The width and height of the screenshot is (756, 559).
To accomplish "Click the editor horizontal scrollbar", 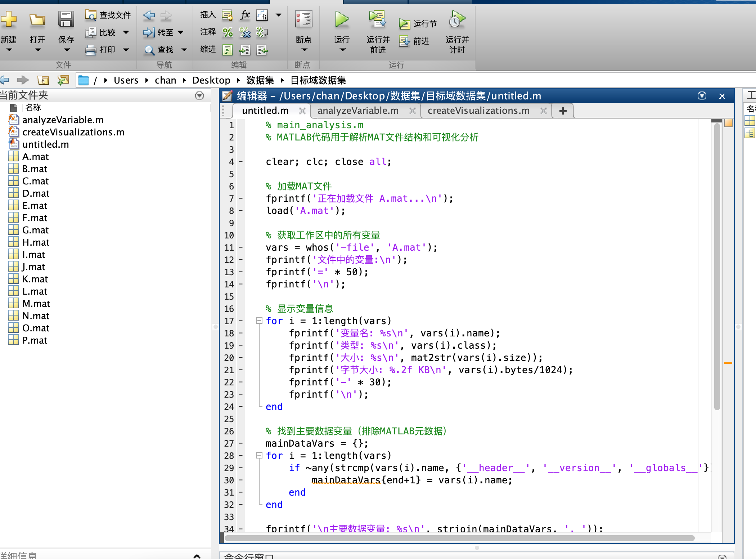I will (460, 538).
